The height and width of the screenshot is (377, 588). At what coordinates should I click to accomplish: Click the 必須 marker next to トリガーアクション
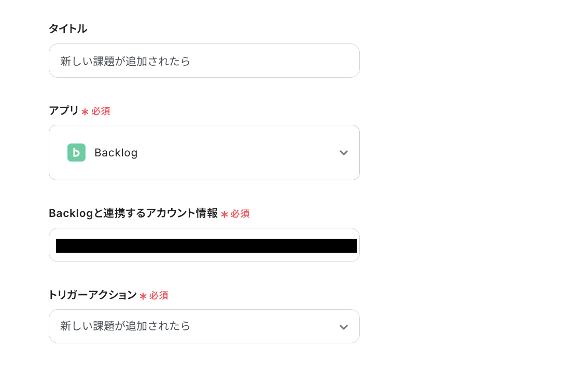(x=159, y=296)
